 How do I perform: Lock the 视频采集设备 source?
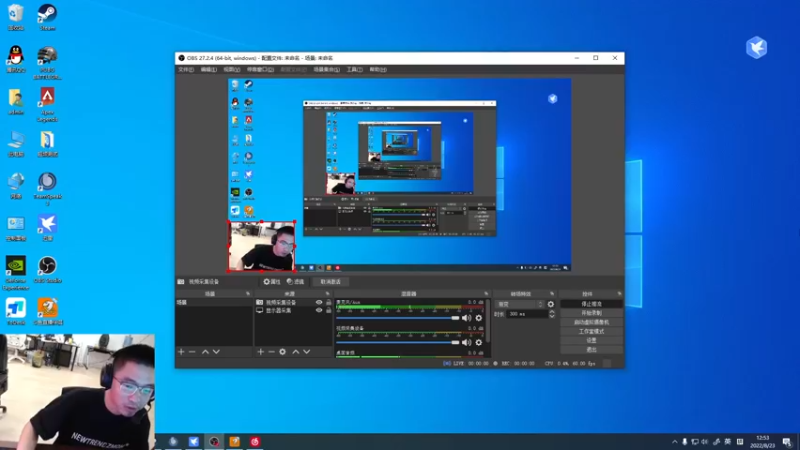point(328,303)
